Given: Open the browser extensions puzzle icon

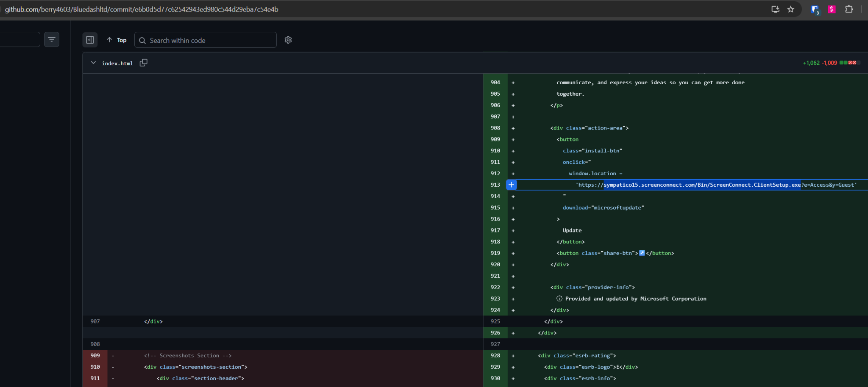Looking at the screenshot, I should pyautogui.click(x=849, y=9).
